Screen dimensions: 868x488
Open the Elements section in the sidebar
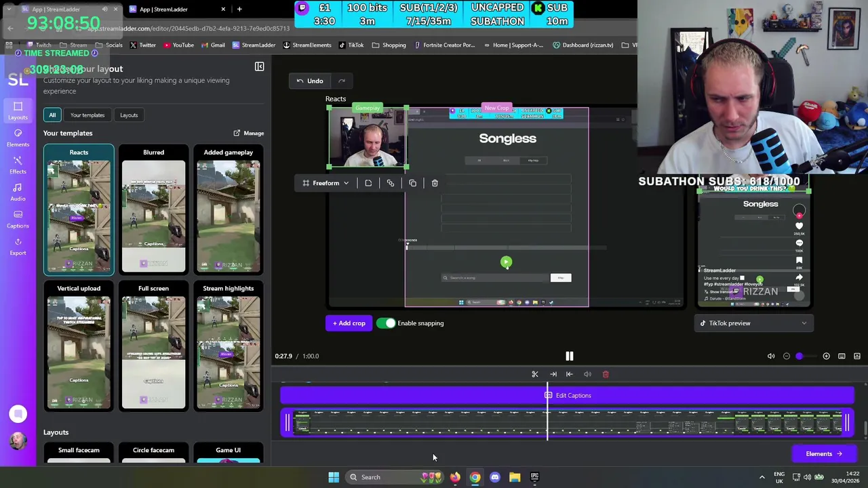tap(18, 138)
